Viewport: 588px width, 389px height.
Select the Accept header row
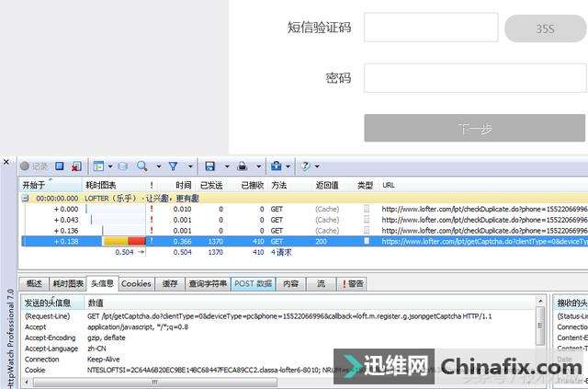278,327
